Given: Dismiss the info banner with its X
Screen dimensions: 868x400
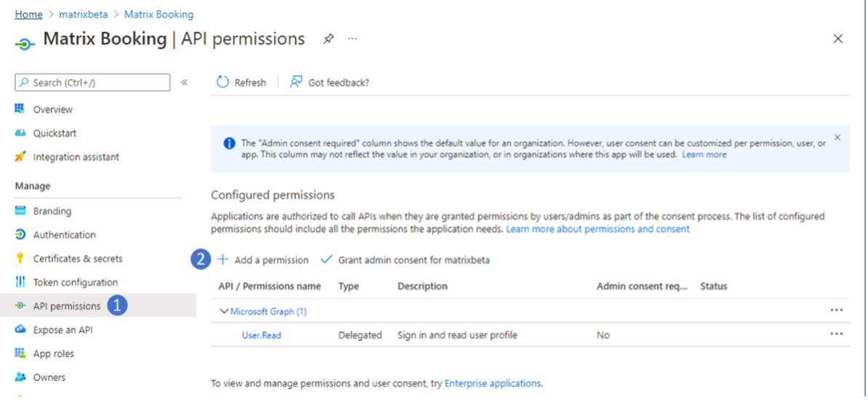Looking at the screenshot, I should tap(837, 137).
